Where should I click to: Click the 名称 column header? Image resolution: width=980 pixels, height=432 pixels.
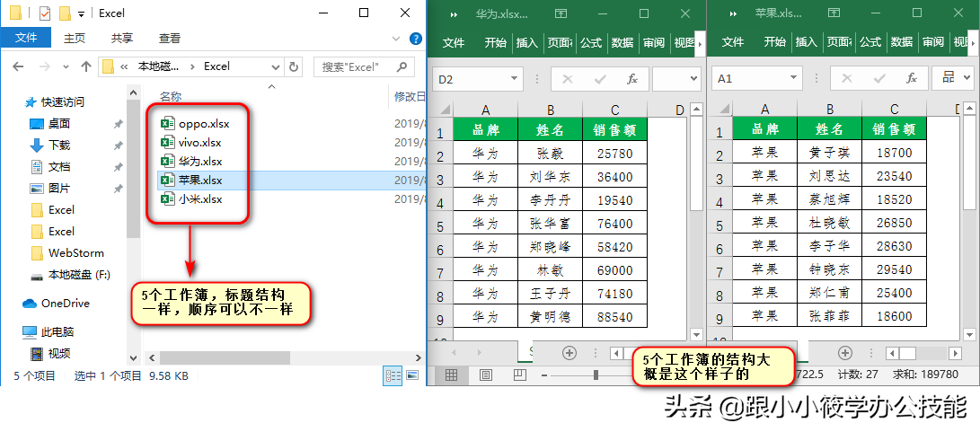[171, 96]
